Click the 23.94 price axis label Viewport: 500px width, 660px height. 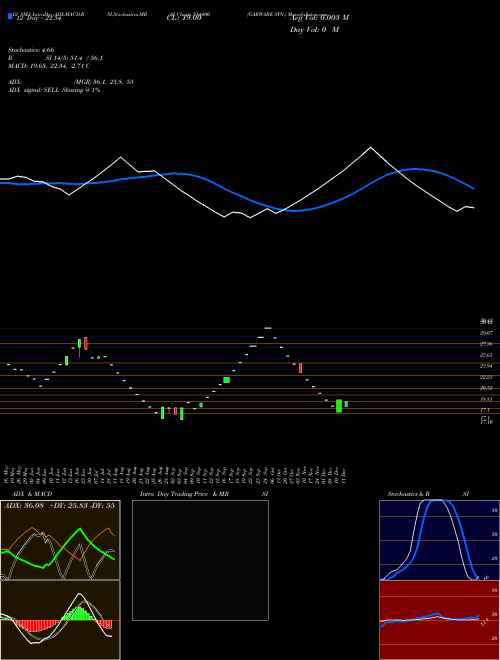coord(487,366)
